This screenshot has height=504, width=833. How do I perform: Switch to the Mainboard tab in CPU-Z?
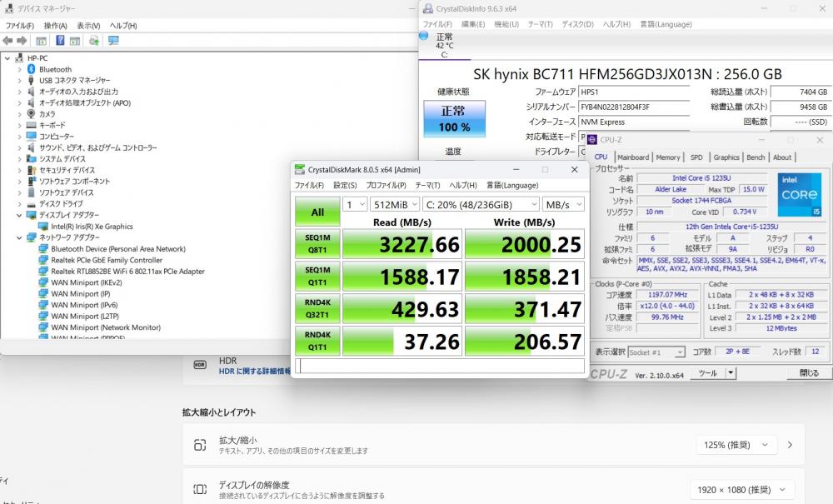[x=633, y=157]
